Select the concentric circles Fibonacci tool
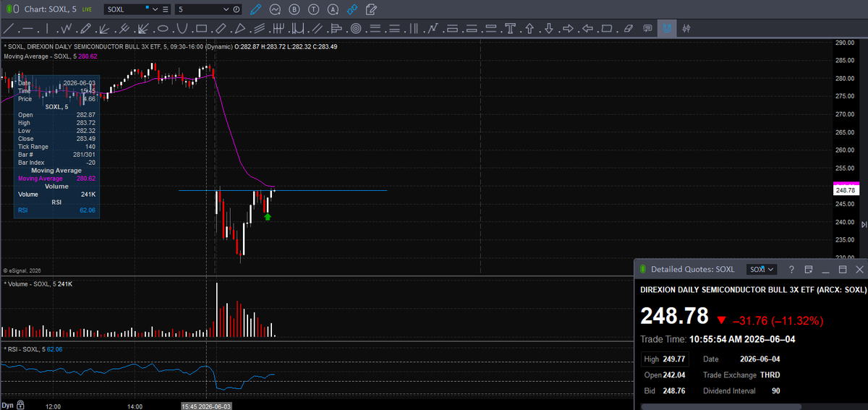This screenshot has height=410, width=868. 356,28
